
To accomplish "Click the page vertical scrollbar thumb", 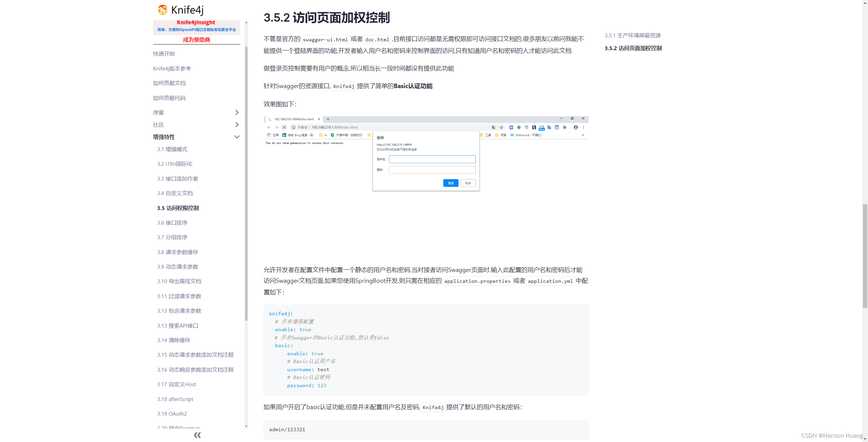I will coord(865,256).
